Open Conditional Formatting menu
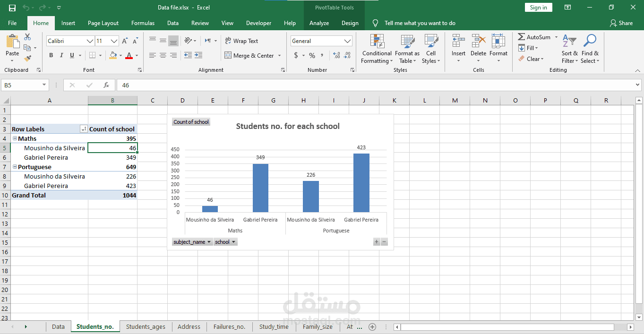The image size is (644, 334). pyautogui.click(x=377, y=49)
